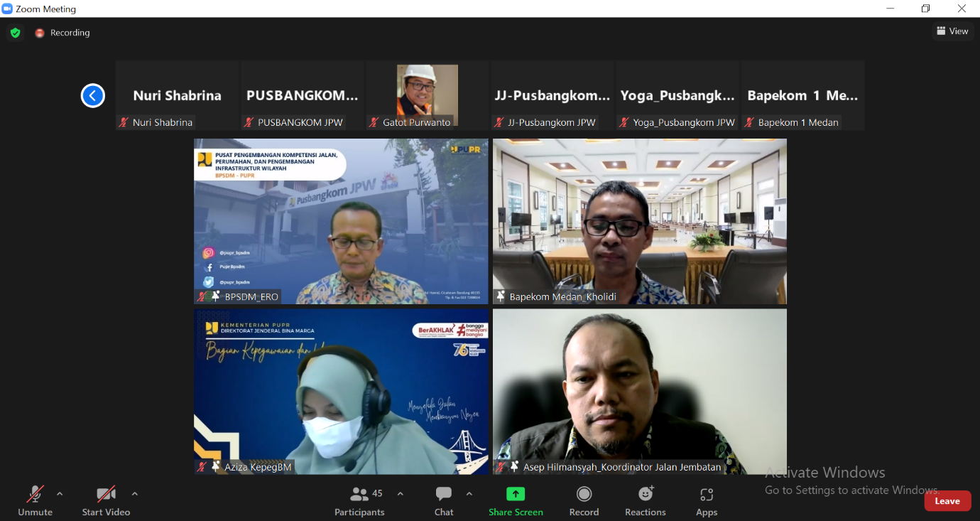Open the Zoom Apps panel
This screenshot has width=980, height=521.
[706, 500]
